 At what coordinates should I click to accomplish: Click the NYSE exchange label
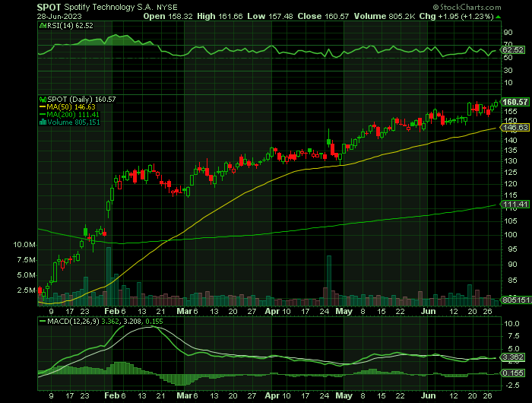pyautogui.click(x=167, y=8)
